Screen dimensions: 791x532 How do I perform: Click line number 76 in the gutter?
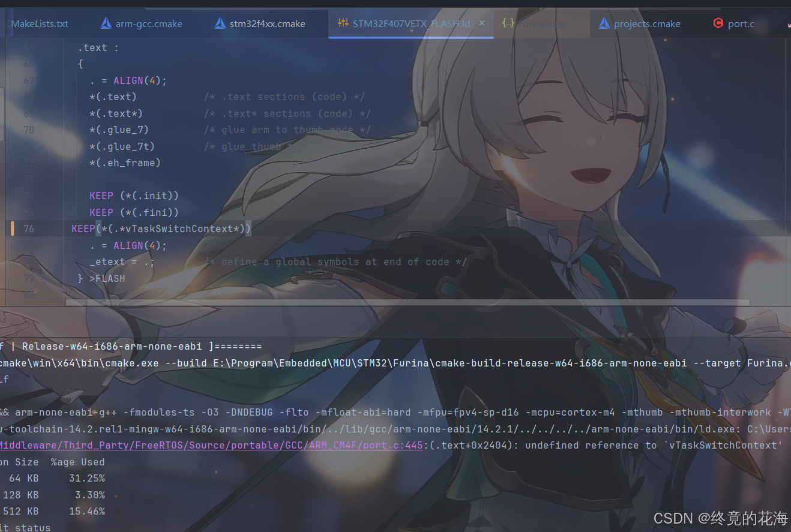[x=29, y=229]
